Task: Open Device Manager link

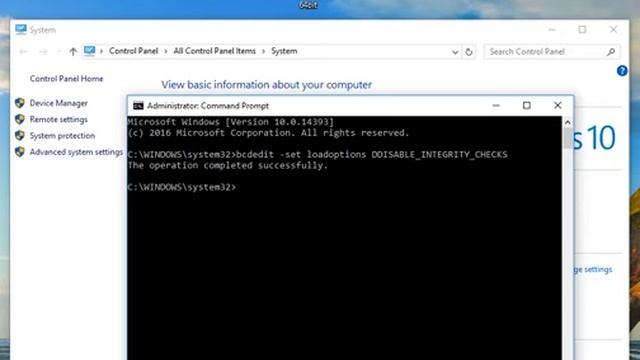Action: 59,103
